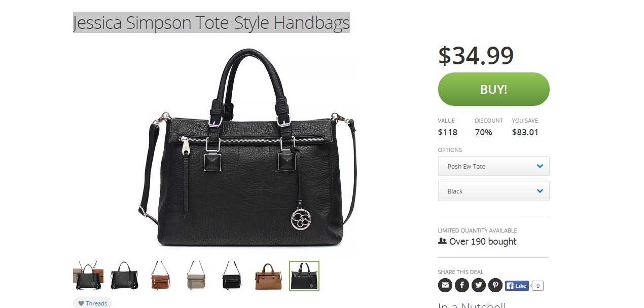Select the brown tote bag thumbnail

tap(268, 276)
